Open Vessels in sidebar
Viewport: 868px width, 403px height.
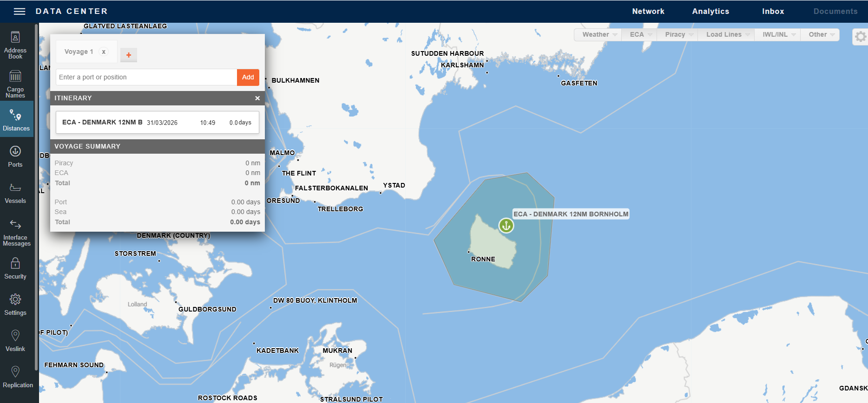tap(15, 193)
